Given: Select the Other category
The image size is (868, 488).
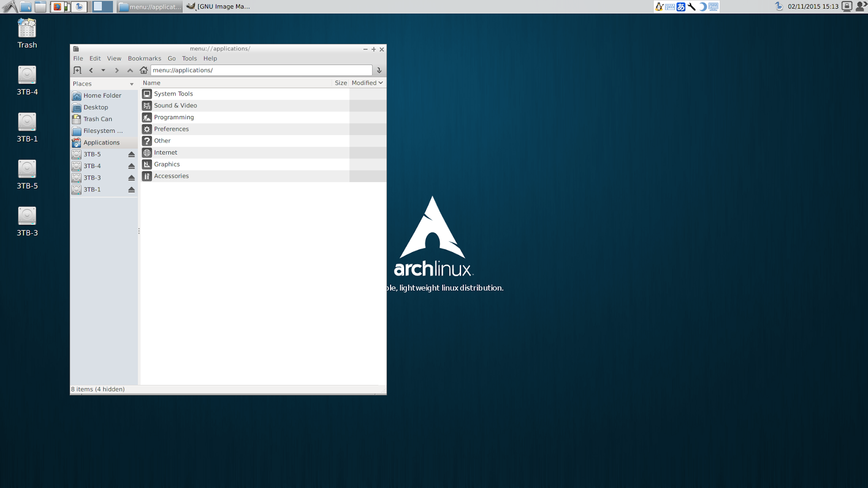Looking at the screenshot, I should tap(264, 141).
